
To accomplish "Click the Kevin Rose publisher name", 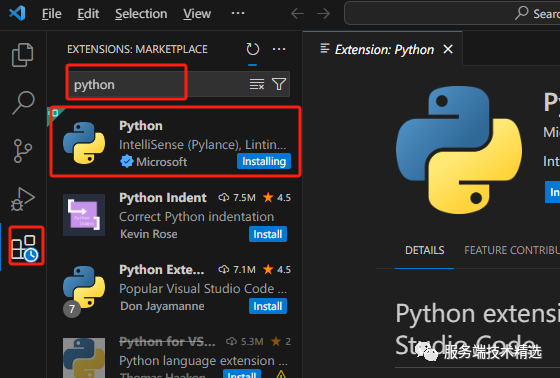I will pyautogui.click(x=149, y=234).
